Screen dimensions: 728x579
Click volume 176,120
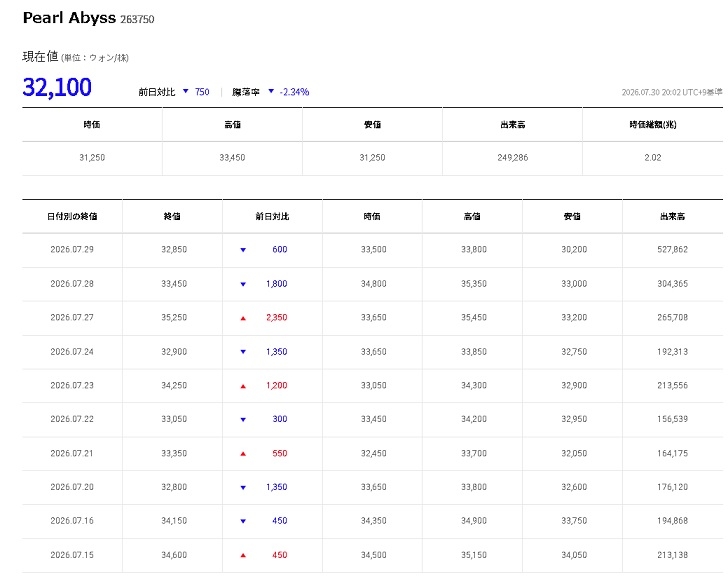point(672,487)
